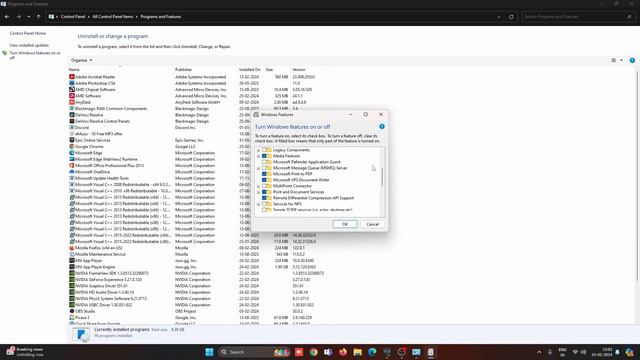
Task: Open the Organize dropdown menu
Action: [x=82, y=60]
